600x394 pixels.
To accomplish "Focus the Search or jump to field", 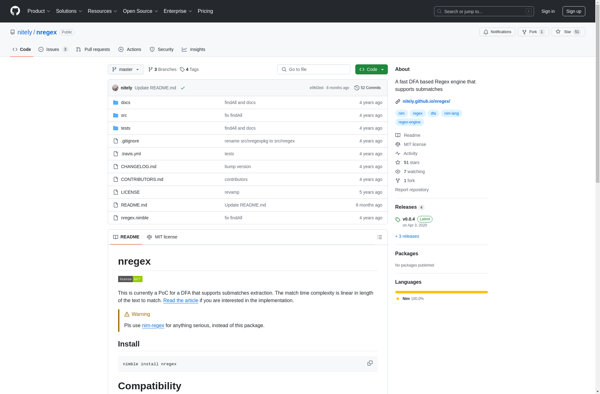I will click(x=484, y=11).
